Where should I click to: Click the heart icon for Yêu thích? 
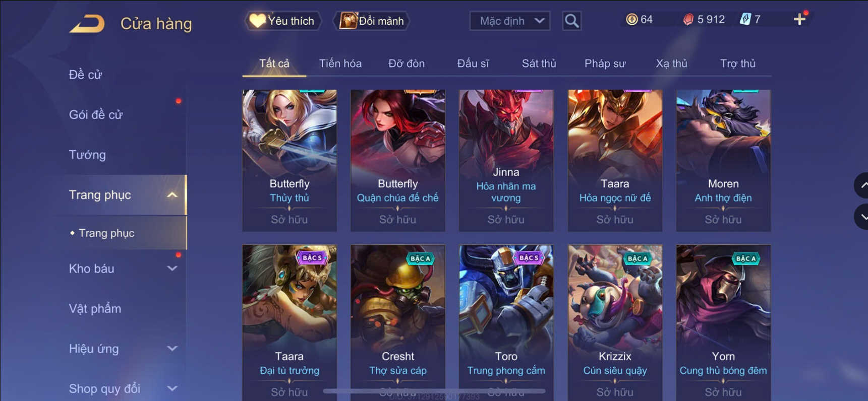point(257,21)
